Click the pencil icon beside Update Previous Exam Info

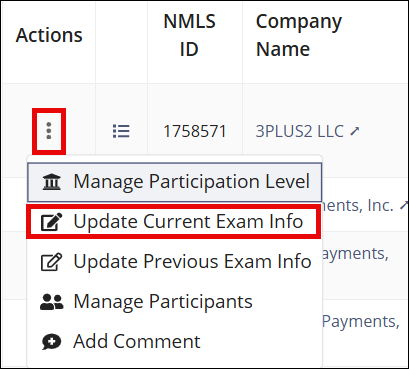51,262
